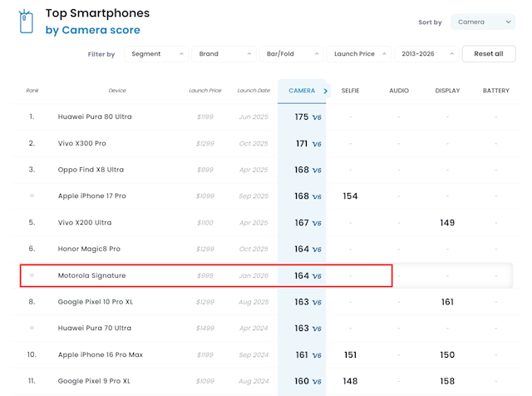Open the Sort by Camera dropdown
The image size is (532, 396).
(483, 22)
